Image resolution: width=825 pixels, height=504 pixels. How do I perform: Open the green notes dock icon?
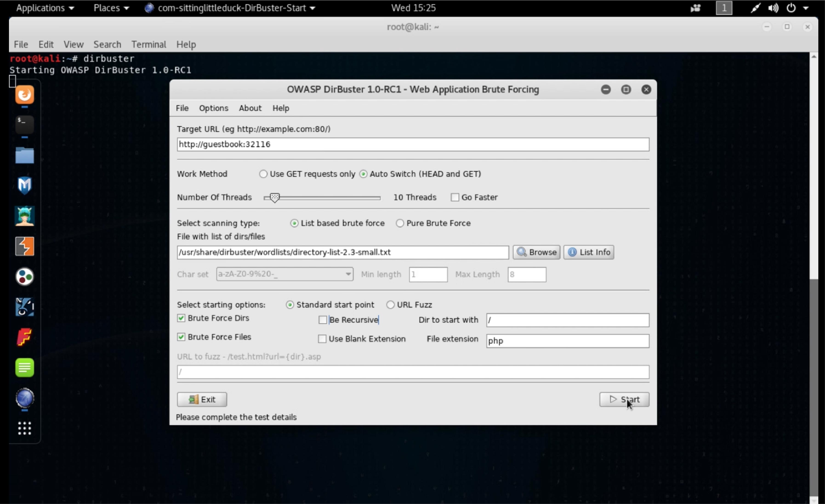pyautogui.click(x=24, y=368)
